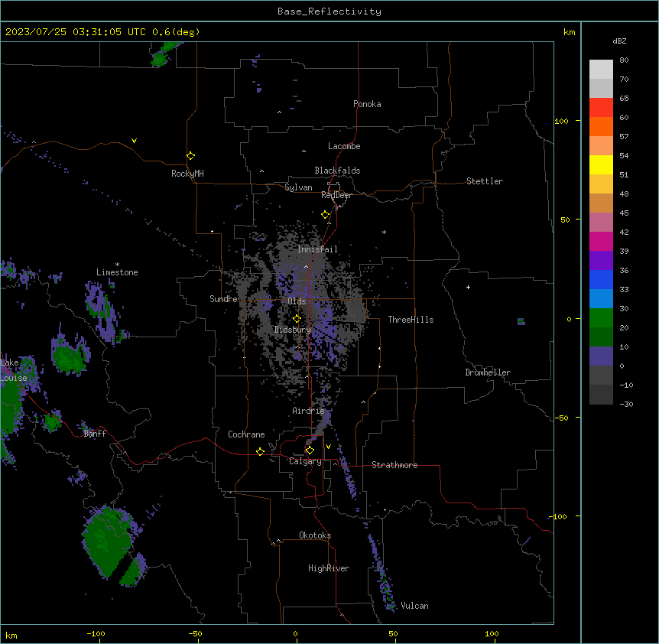The image size is (659, 644).
Task: Click the timestamp 2023/07/25 03:31:05 UTC
Action: coord(76,32)
